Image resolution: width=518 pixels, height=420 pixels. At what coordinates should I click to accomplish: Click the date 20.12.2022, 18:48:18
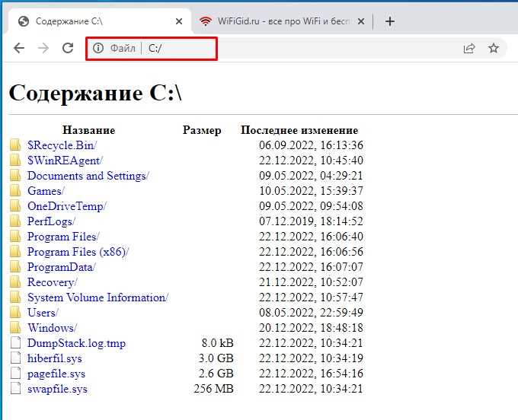click(x=311, y=328)
